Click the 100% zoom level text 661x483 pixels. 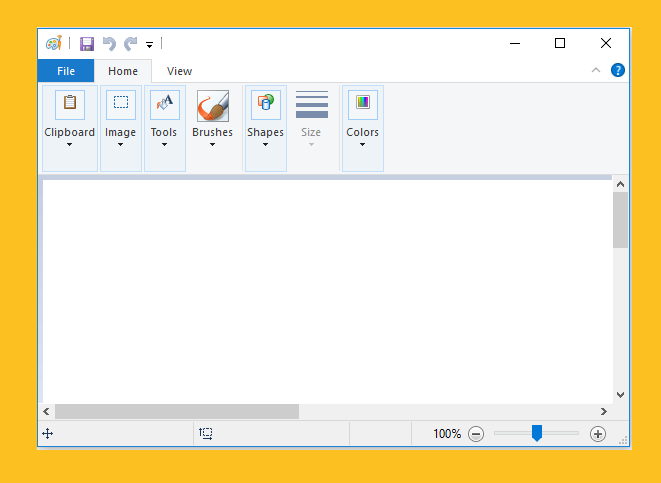(447, 434)
